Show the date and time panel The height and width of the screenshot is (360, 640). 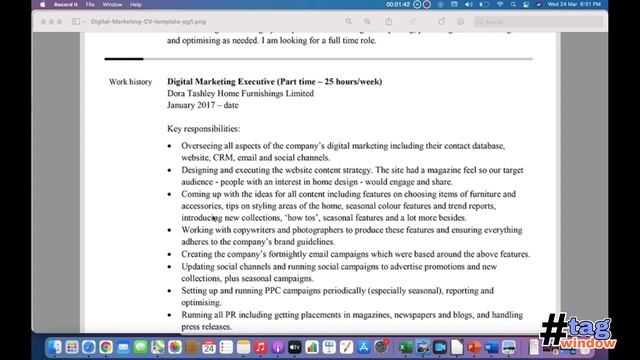coord(574,4)
